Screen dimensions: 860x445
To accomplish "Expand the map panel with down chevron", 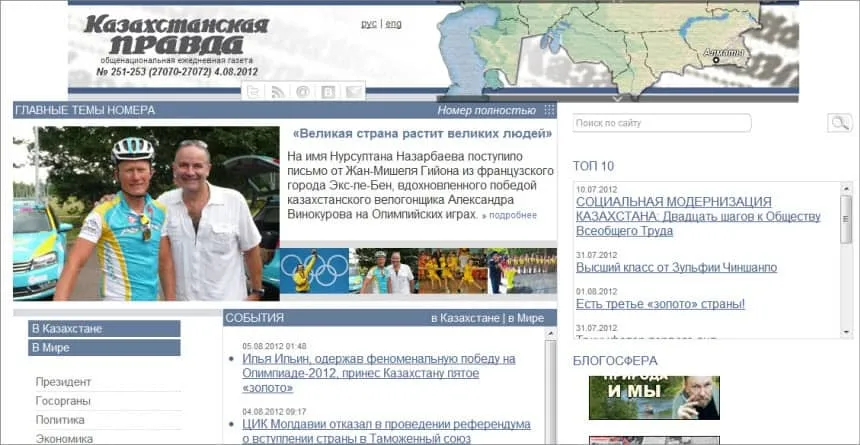I will click(x=617, y=98).
